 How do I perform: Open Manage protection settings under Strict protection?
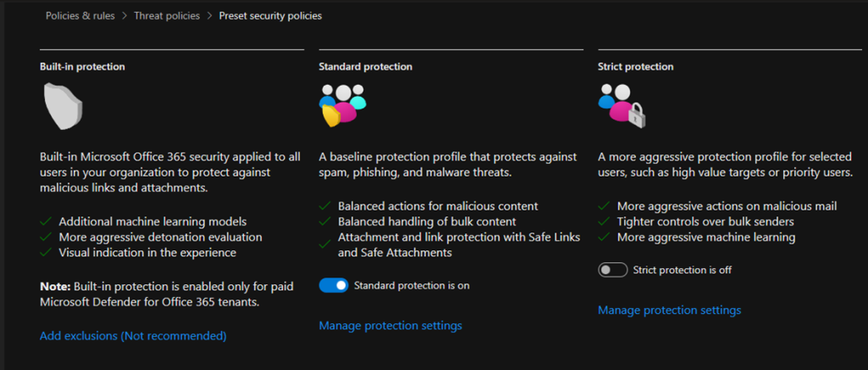click(x=669, y=311)
